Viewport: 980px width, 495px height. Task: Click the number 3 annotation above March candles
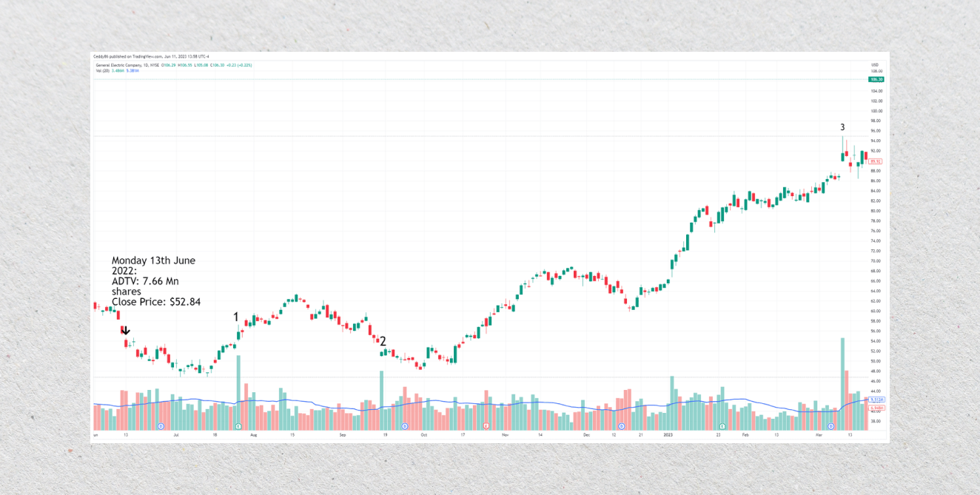coord(842,127)
